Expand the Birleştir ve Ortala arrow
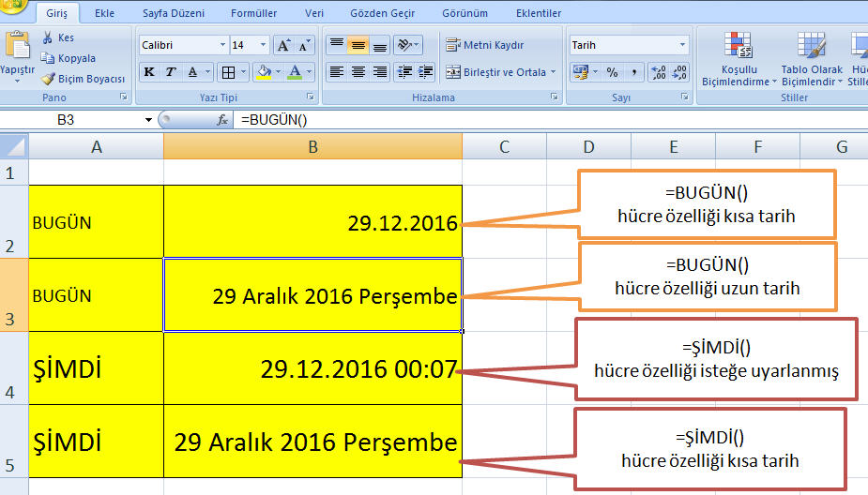 pos(553,72)
